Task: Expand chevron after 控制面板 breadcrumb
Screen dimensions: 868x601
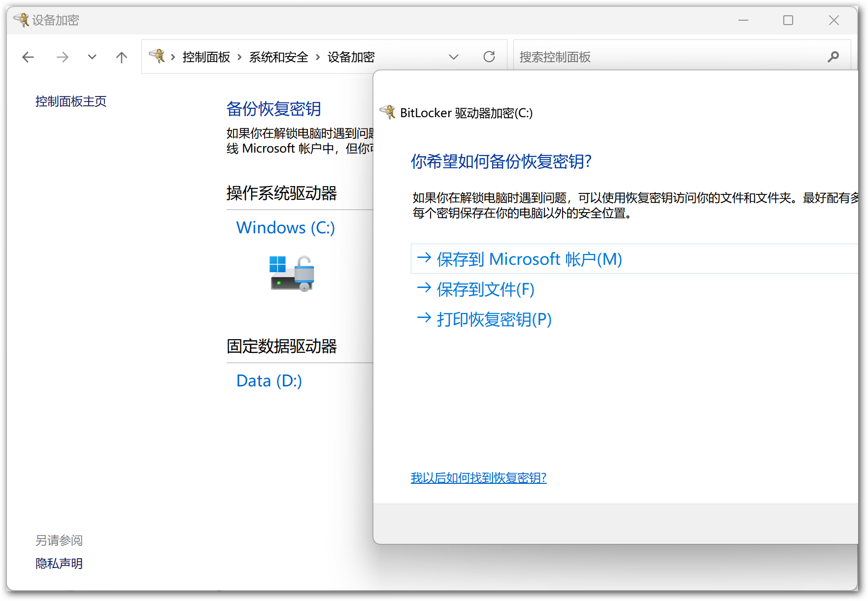Action: (239, 57)
